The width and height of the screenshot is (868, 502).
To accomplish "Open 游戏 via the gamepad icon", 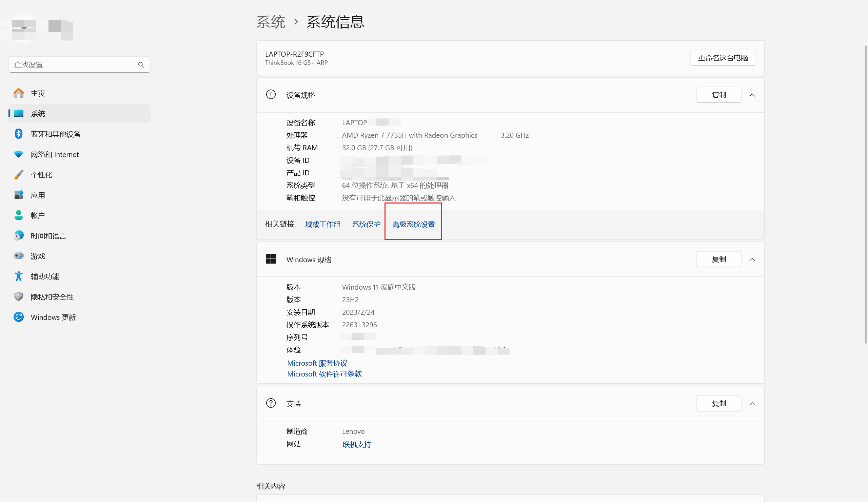I will pyautogui.click(x=19, y=256).
